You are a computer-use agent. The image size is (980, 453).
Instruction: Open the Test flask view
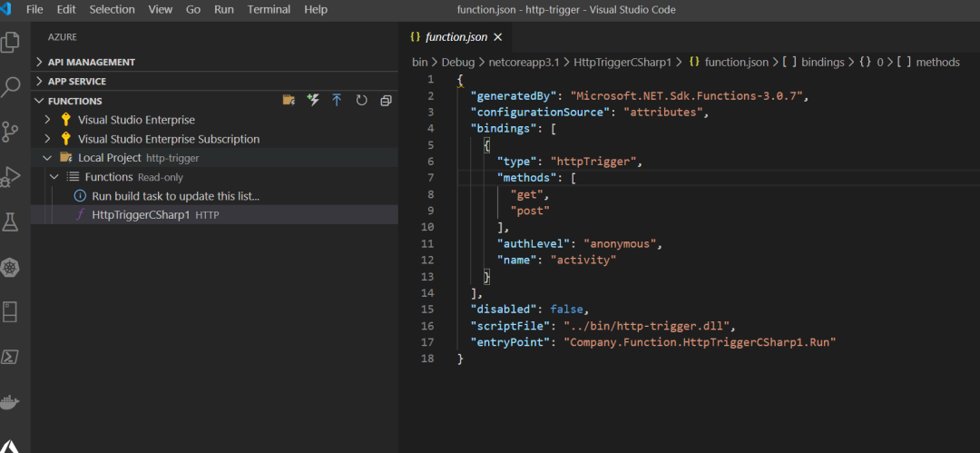click(x=10, y=222)
